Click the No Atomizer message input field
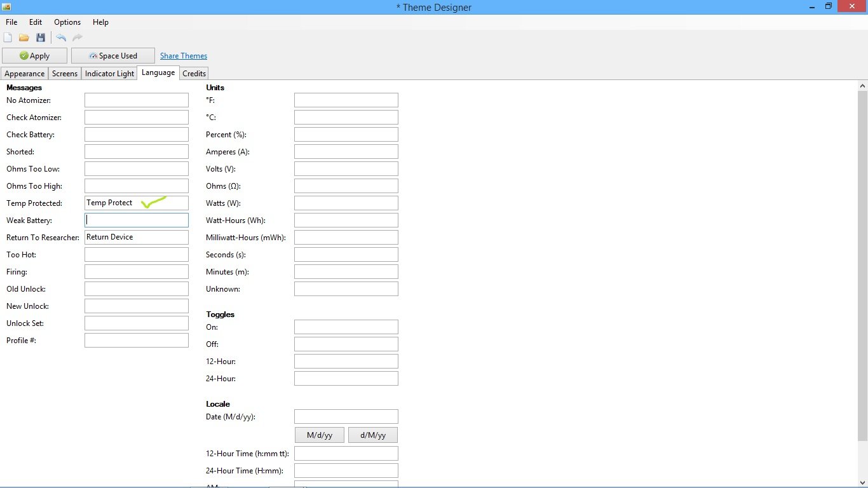The height and width of the screenshot is (488, 868). tap(137, 100)
